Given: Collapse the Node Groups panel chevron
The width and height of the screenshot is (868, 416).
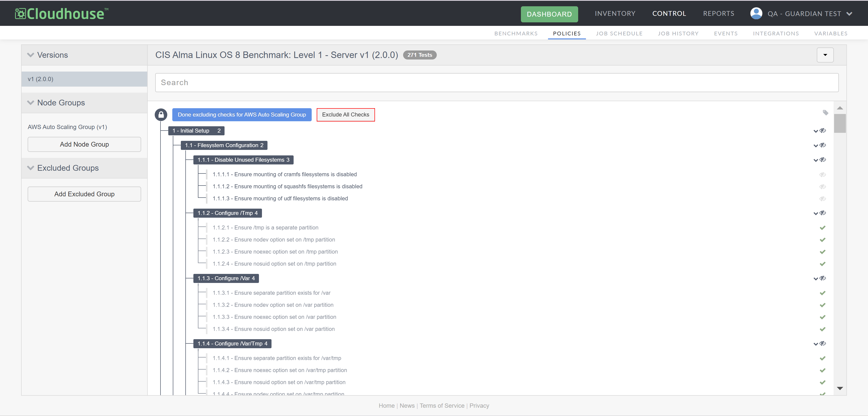Looking at the screenshot, I should coord(31,103).
